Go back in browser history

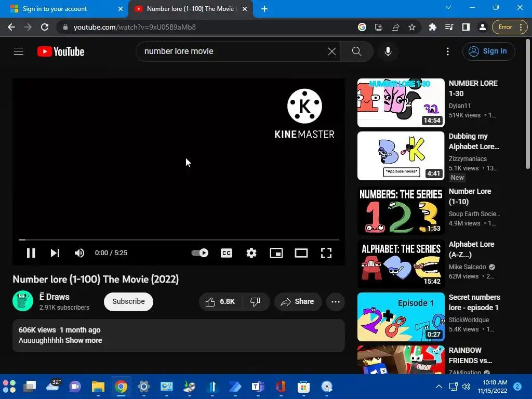point(11,27)
